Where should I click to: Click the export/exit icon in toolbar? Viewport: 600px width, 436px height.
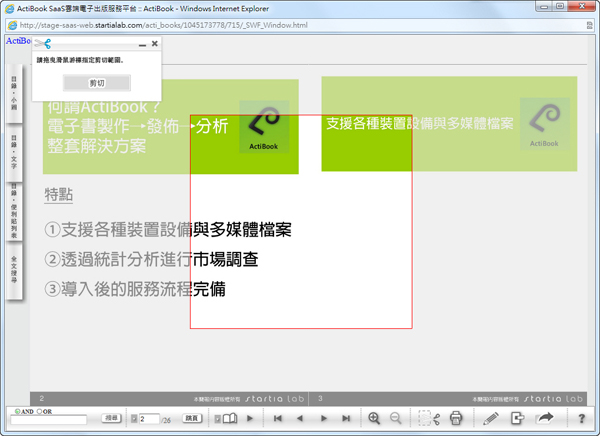tap(517, 418)
